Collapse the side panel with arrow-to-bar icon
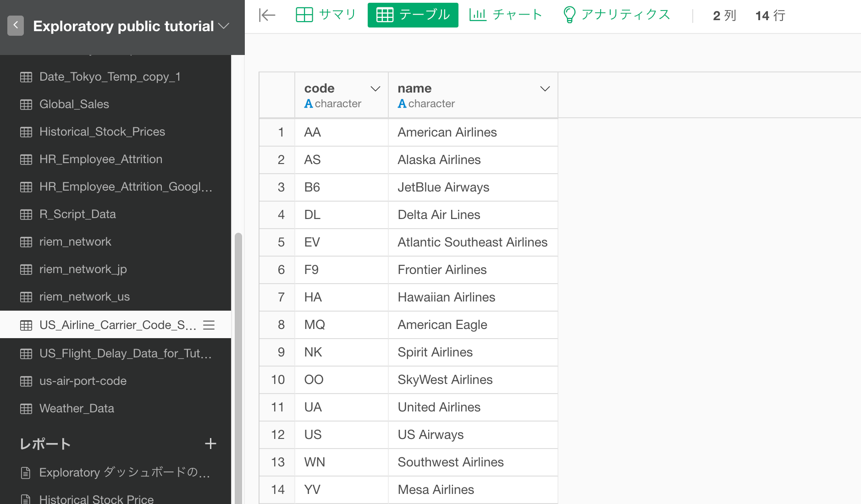The width and height of the screenshot is (861, 504). pyautogui.click(x=267, y=15)
